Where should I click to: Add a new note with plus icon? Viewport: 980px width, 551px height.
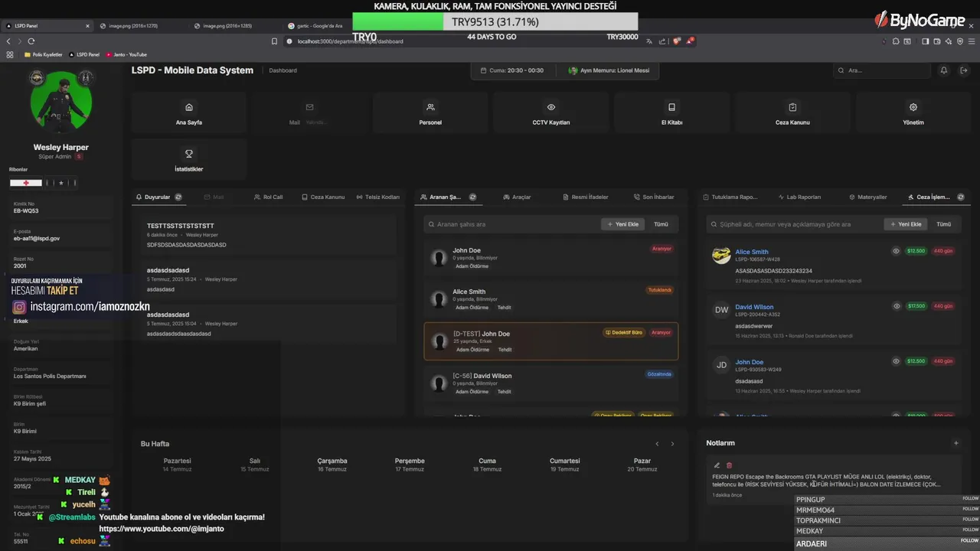click(955, 443)
